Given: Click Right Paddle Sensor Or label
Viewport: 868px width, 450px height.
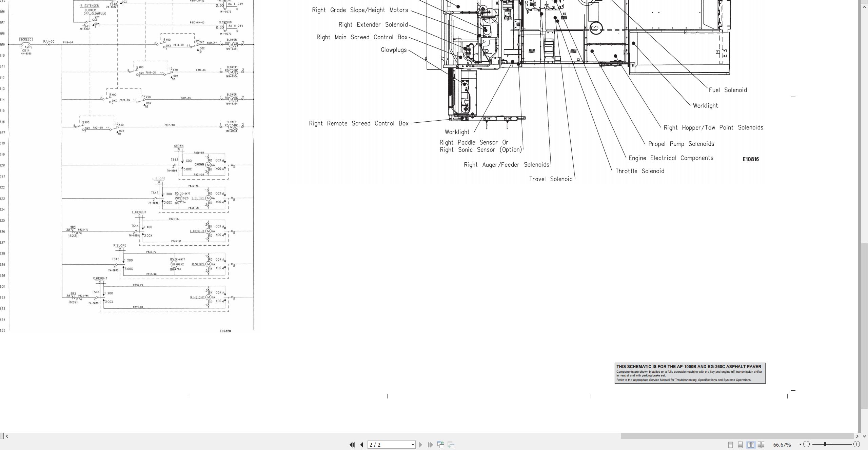Looking at the screenshot, I should tap(474, 142).
